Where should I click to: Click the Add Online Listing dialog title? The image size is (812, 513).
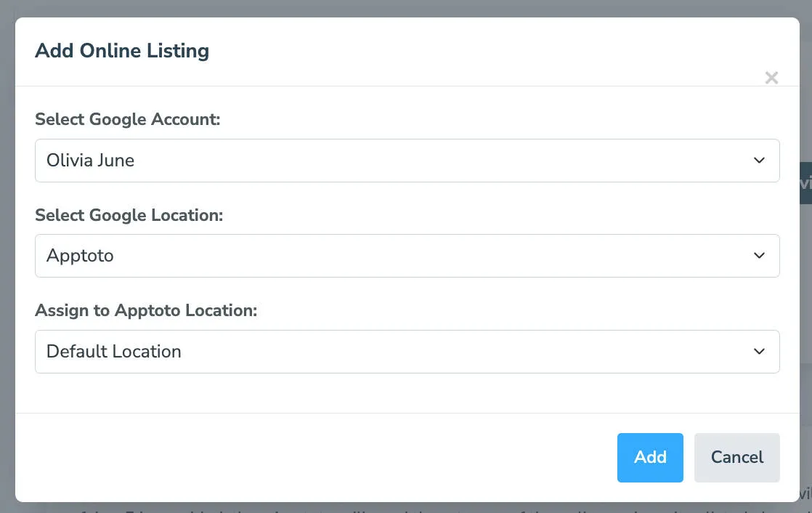click(x=121, y=50)
